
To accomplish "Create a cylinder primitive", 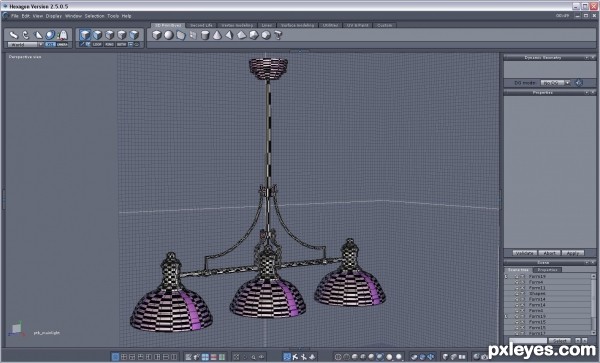I will [x=205, y=35].
